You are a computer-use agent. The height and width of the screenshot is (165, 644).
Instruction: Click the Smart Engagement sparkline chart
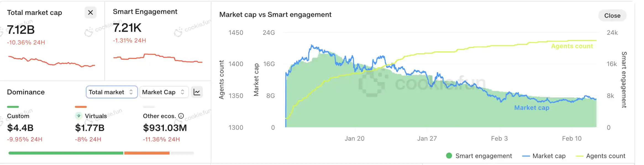tap(158, 58)
